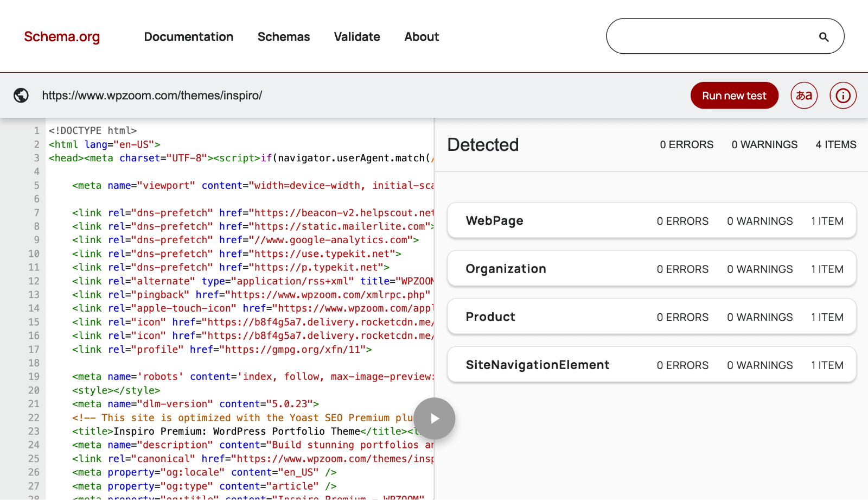Open the Documentation menu item

[188, 36]
